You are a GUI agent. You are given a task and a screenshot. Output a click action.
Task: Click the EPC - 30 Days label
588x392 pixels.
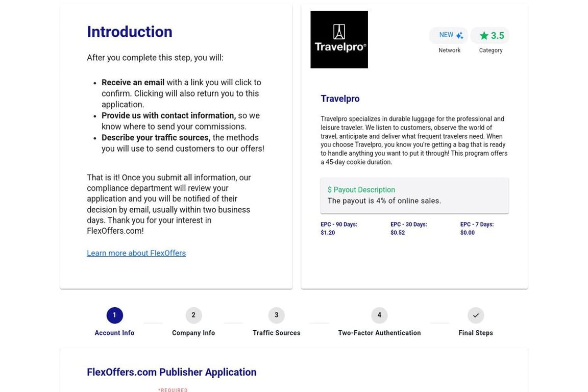tap(408, 224)
